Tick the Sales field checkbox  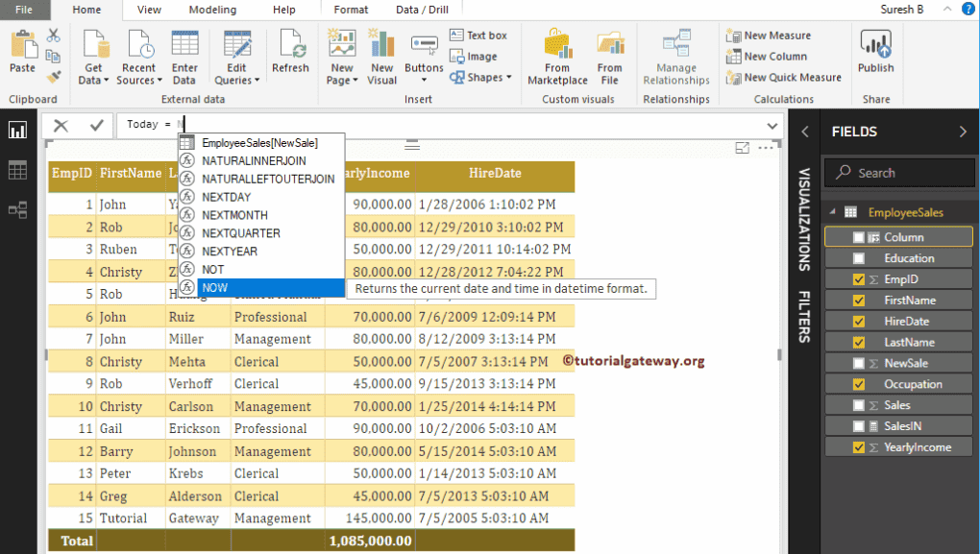coord(859,405)
